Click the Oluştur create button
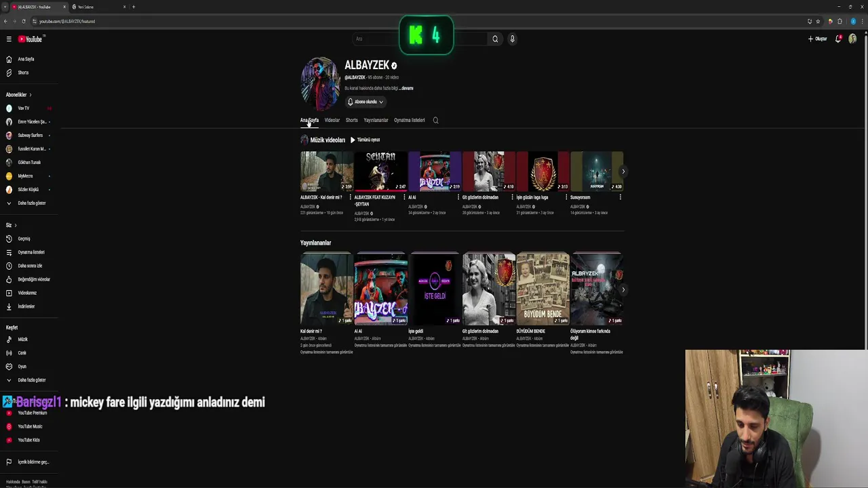 [x=817, y=39]
